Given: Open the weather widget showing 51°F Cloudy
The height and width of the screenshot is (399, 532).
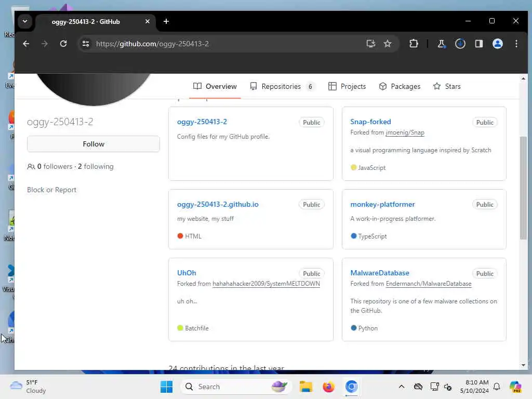Looking at the screenshot, I should pos(28,387).
